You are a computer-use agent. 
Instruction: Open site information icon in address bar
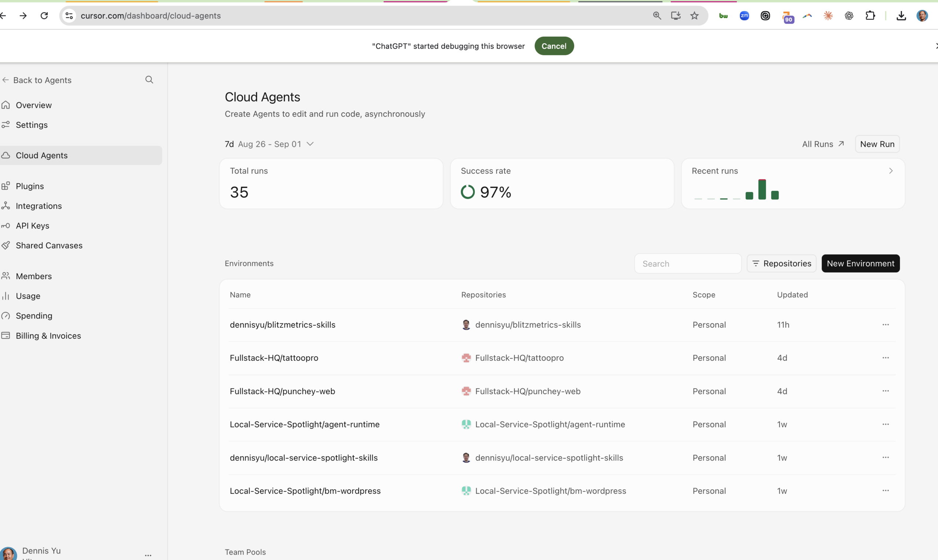click(69, 15)
